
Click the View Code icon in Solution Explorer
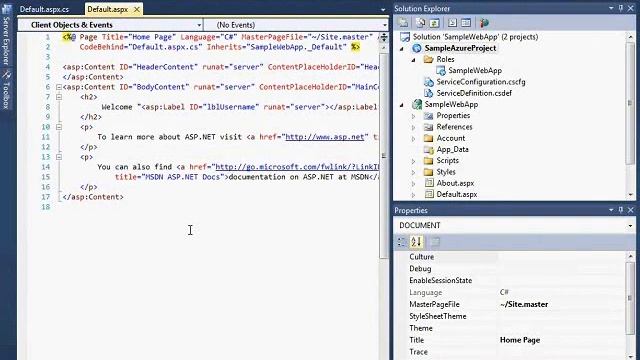pos(452,23)
